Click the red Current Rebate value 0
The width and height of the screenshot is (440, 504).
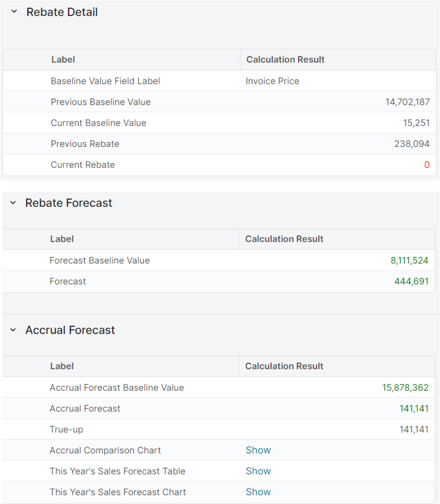[427, 165]
